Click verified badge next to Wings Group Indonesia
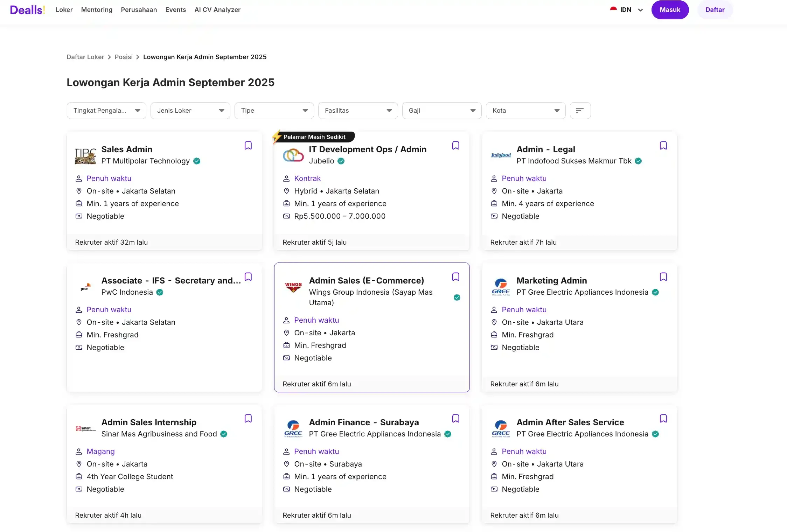The height and width of the screenshot is (532, 787). pyautogui.click(x=457, y=297)
